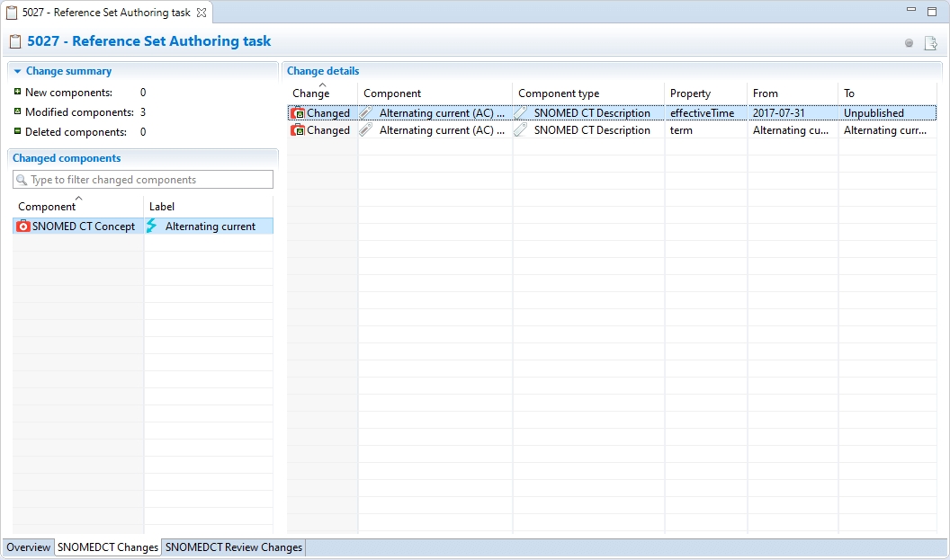Focus the filter changed components field
Viewport: 950px width, 560px height.
(x=148, y=180)
